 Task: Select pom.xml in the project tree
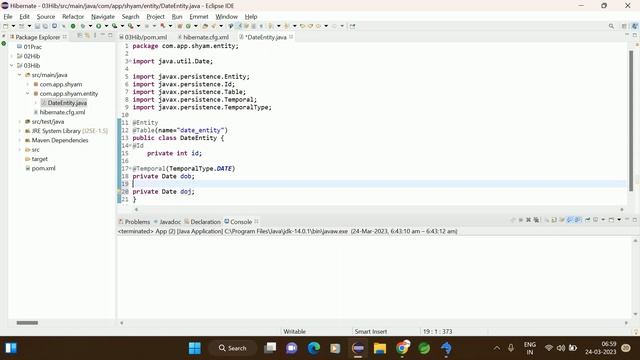[43, 168]
